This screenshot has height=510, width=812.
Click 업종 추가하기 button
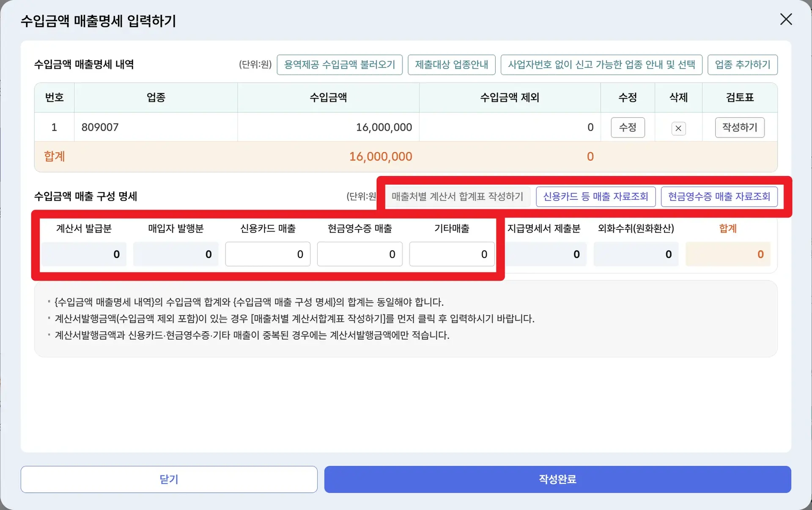click(742, 65)
